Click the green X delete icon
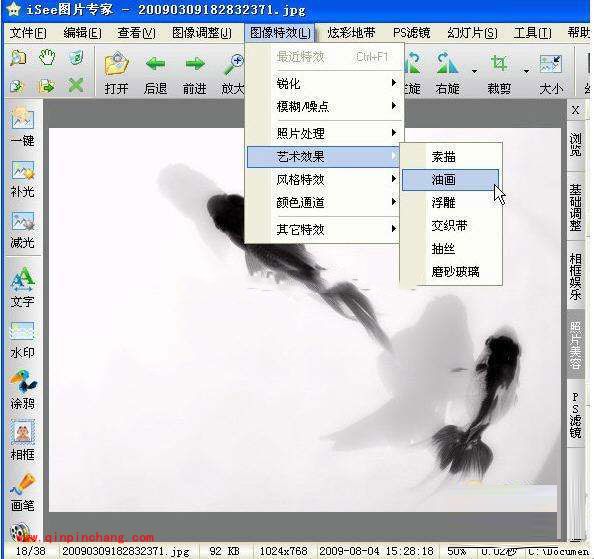 (x=76, y=86)
